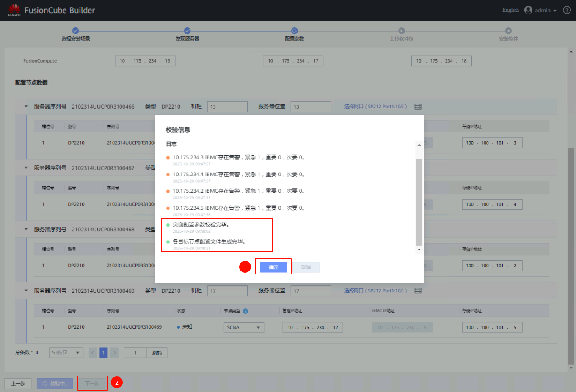Screen dimensions: 576x392
Task: Click 上一步 button at bottom
Action: pyautogui.click(x=18, y=384)
